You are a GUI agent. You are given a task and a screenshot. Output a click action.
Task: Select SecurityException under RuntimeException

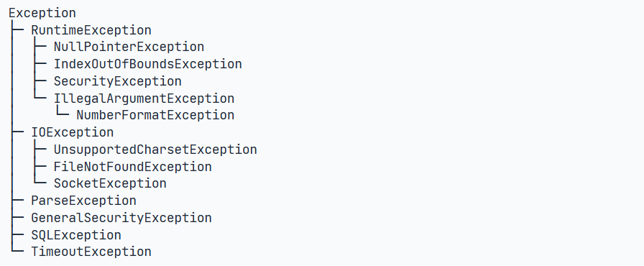tap(117, 81)
